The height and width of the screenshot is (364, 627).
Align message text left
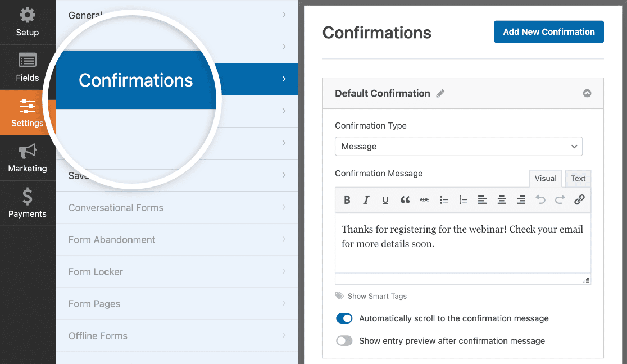coord(482,200)
